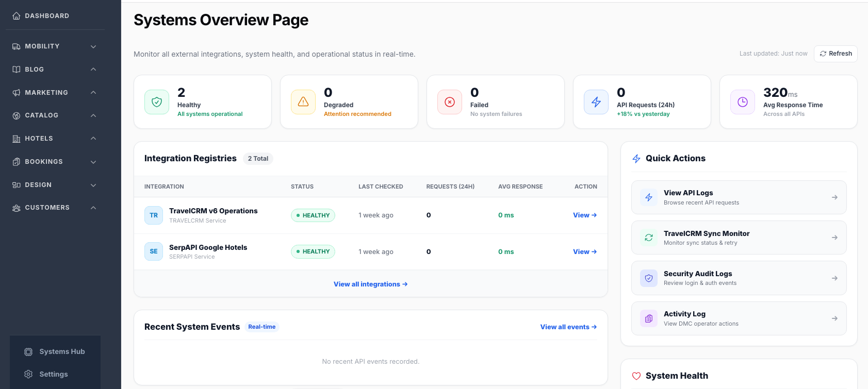Screen dimensions: 868x389
Task: Follow the View all integrations link
Action: coord(371,284)
